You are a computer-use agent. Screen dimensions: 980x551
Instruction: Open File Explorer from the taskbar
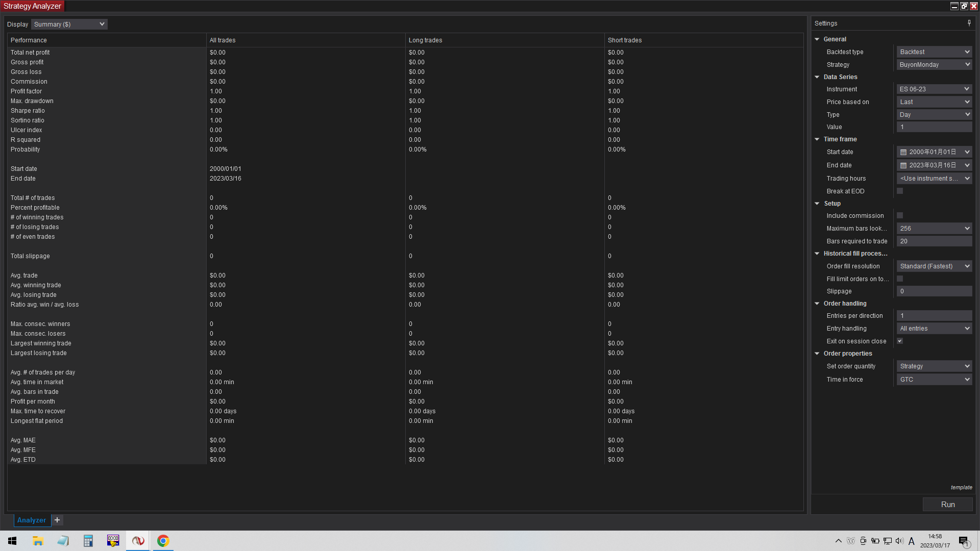pyautogui.click(x=38, y=541)
